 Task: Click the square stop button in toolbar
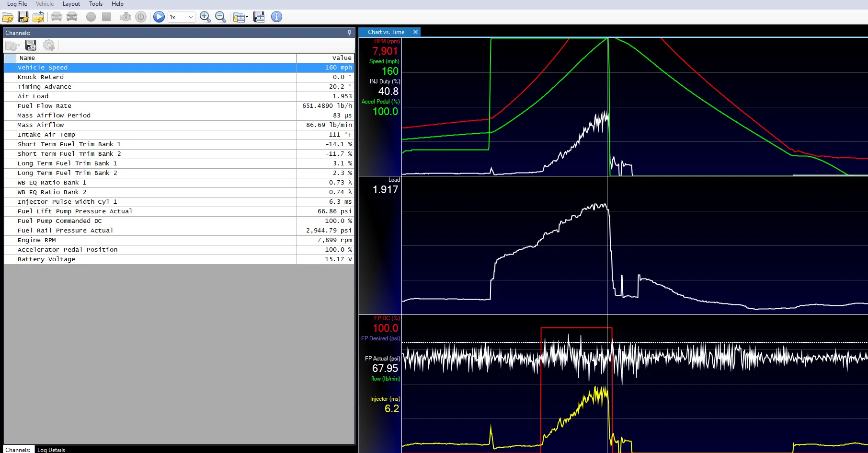point(106,17)
